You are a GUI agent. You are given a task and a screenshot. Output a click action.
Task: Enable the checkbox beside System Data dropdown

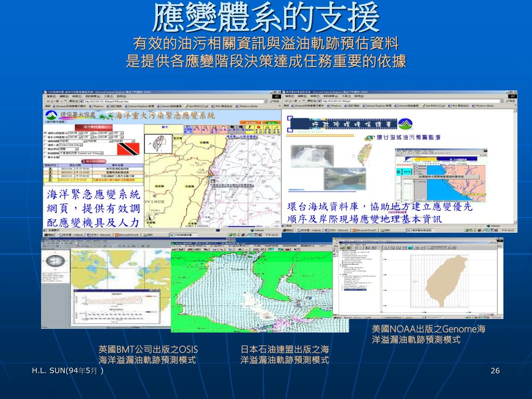pos(46,145)
